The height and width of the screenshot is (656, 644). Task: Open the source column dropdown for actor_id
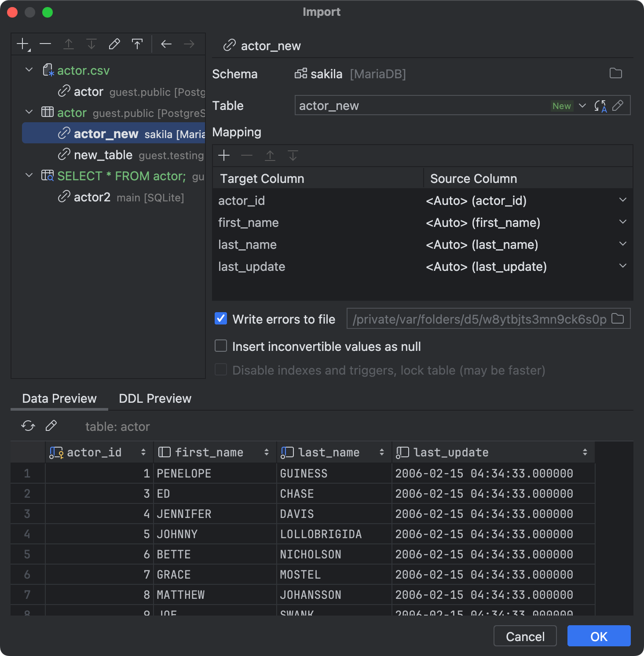click(x=623, y=200)
